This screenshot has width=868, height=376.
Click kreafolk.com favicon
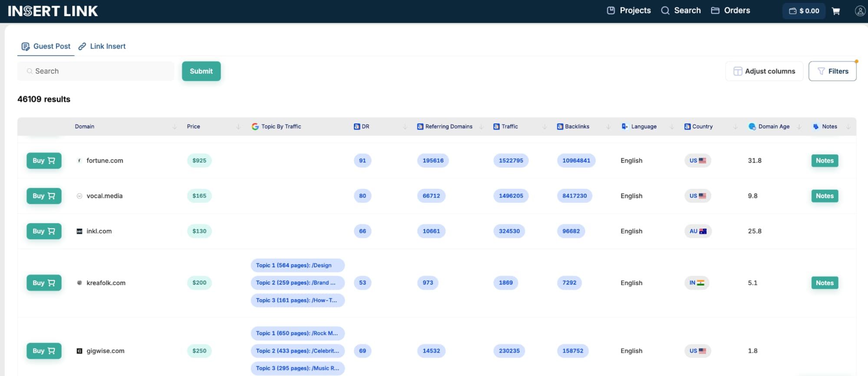(x=79, y=283)
